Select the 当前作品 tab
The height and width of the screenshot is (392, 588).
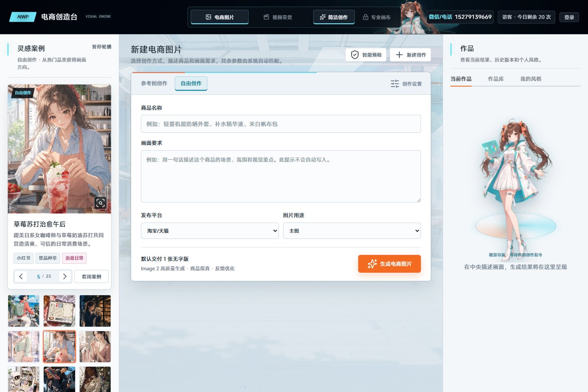coord(461,79)
